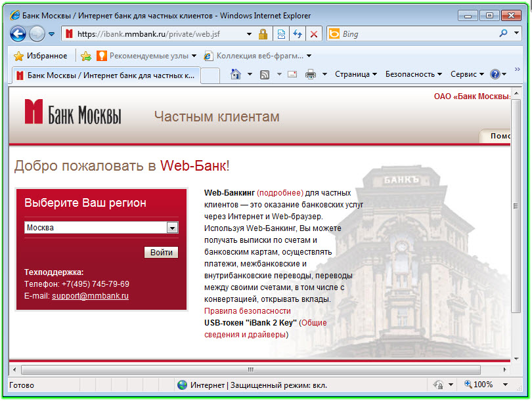532x401 pixels.
Task: Click the horizontal scrollbar thumb
Action: click(x=251, y=369)
